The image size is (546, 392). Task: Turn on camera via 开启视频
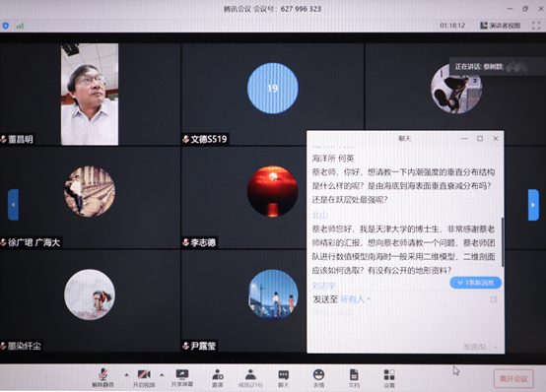(x=144, y=377)
